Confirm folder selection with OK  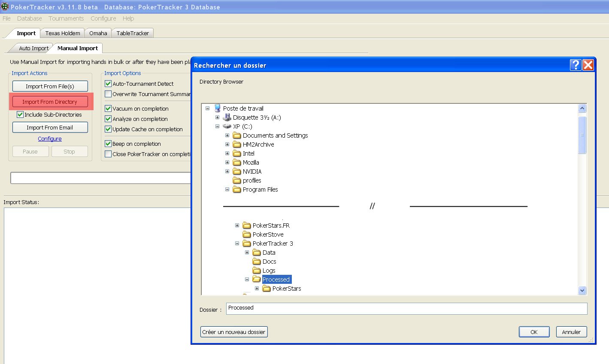pos(534,332)
